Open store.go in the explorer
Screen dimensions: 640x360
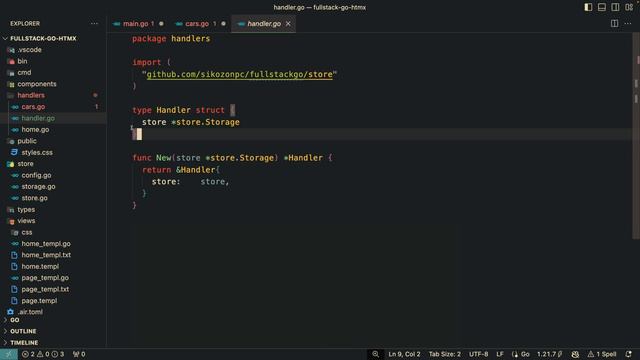pos(34,198)
